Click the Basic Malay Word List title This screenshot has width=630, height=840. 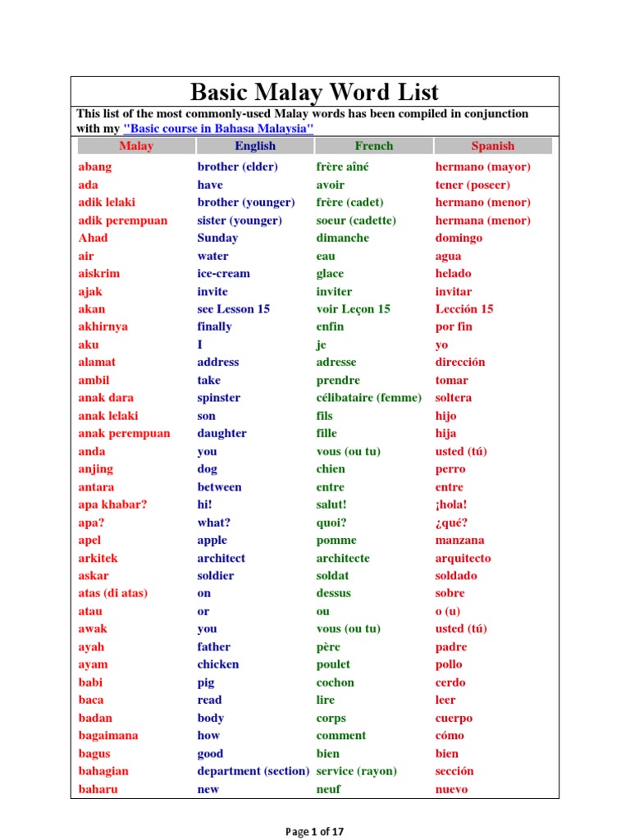[x=314, y=92]
